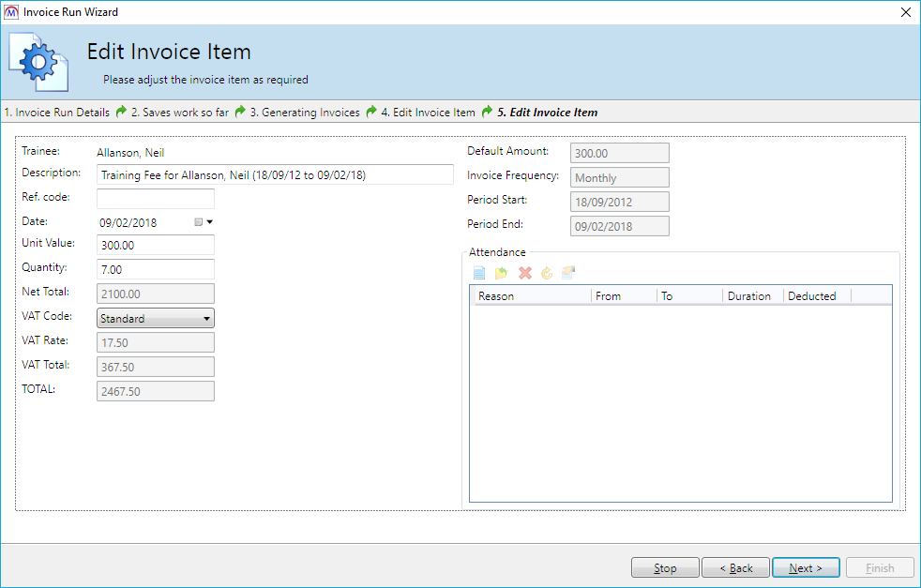The image size is (921, 588).
Task: Click the new attendance record icon
Action: [479, 273]
